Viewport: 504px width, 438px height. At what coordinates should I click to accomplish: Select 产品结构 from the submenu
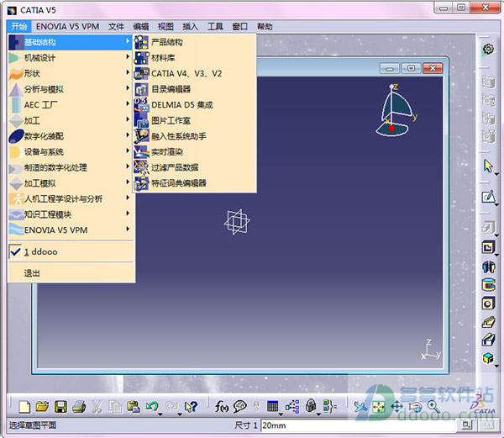click(x=166, y=42)
